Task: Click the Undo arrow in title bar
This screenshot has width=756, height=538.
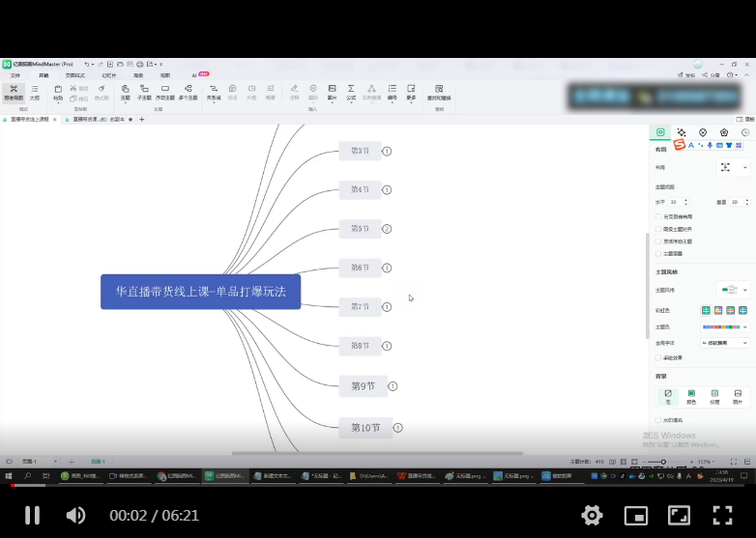Action: click(x=86, y=64)
